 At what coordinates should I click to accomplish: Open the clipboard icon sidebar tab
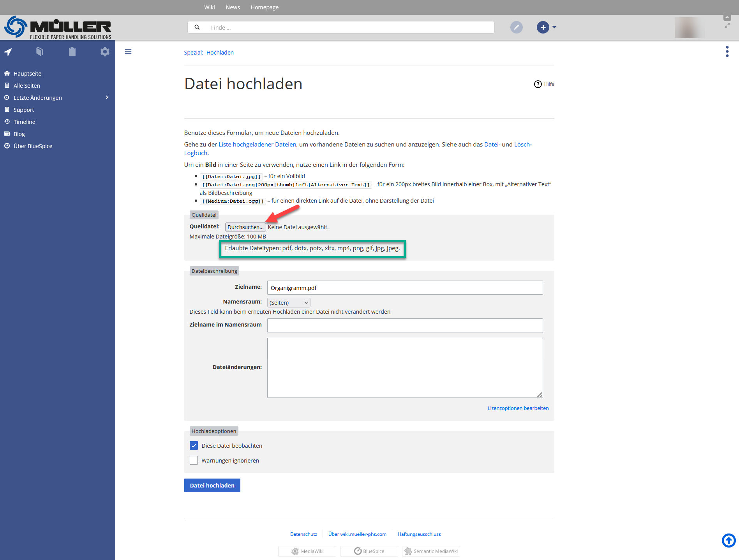click(x=72, y=52)
